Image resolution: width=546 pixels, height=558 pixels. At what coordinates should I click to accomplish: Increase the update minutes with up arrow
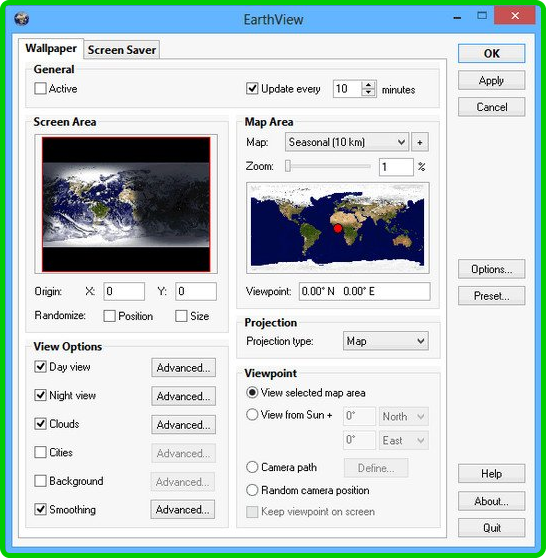[368, 85]
